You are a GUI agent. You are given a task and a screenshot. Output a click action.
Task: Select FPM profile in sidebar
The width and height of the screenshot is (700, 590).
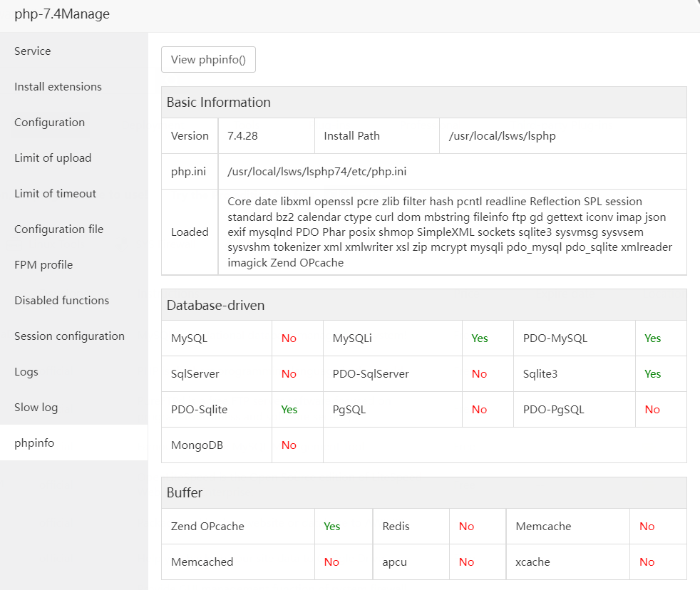[x=43, y=265]
